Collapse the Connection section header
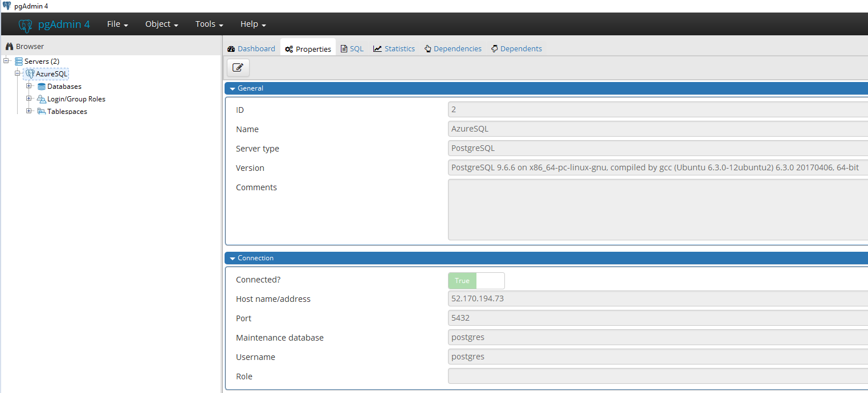 547,258
